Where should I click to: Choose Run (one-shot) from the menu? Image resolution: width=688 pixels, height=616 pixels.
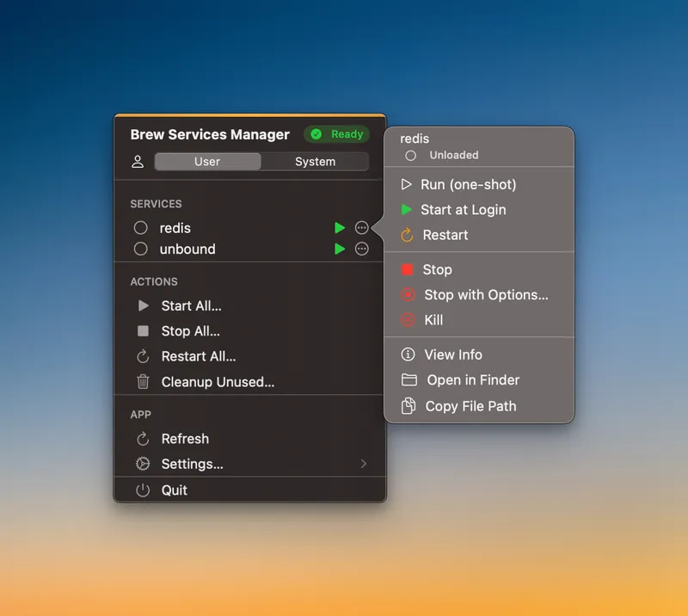click(x=469, y=184)
